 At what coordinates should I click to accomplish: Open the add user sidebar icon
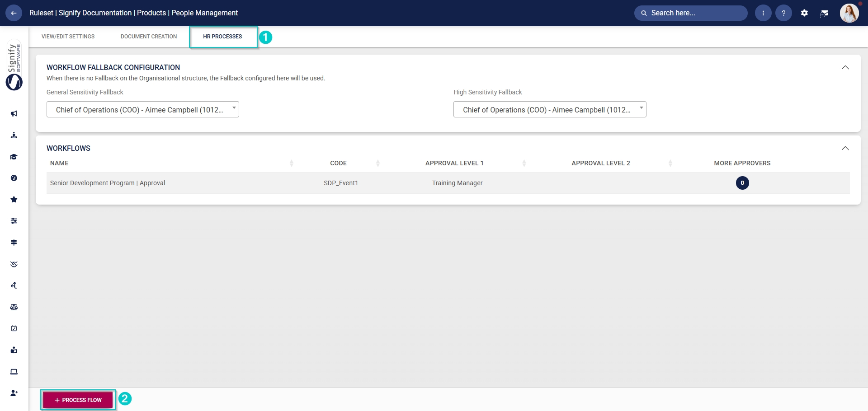pyautogui.click(x=14, y=393)
